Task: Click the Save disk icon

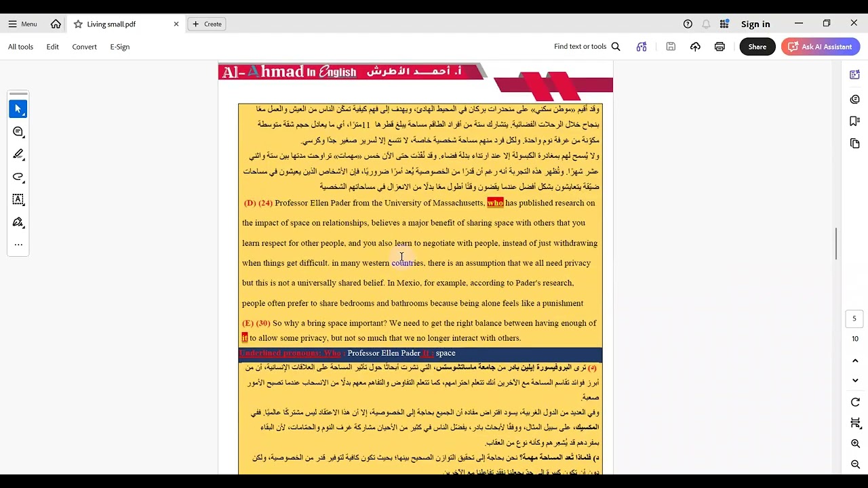Action: point(671,47)
